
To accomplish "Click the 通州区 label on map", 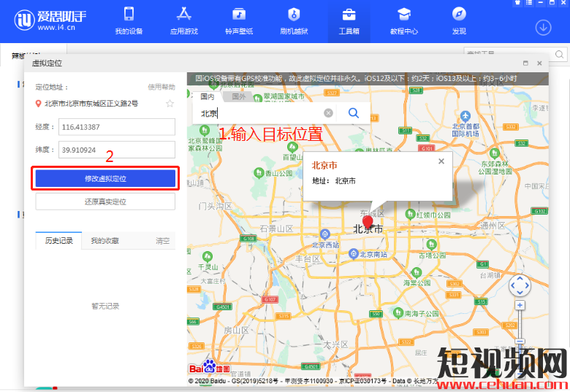I will click(x=493, y=226).
